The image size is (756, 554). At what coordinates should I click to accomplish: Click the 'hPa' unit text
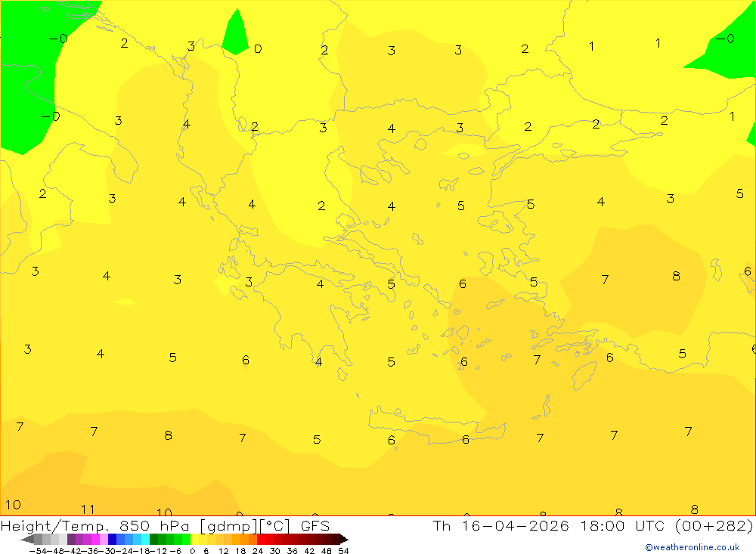pos(175,526)
